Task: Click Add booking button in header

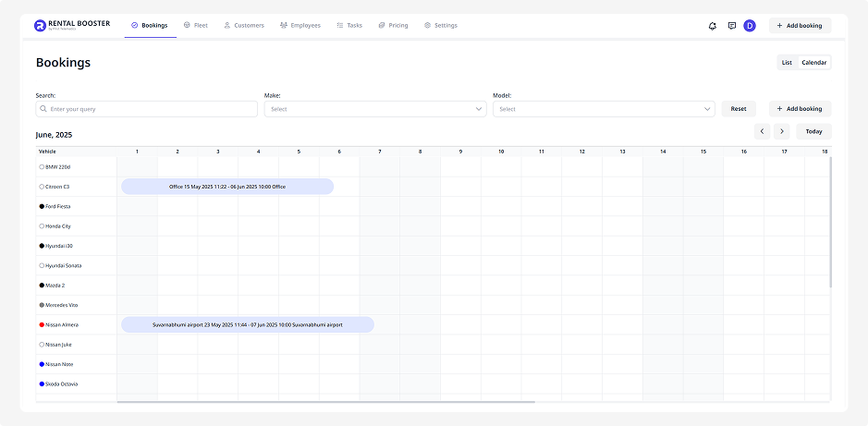Action: pos(800,26)
